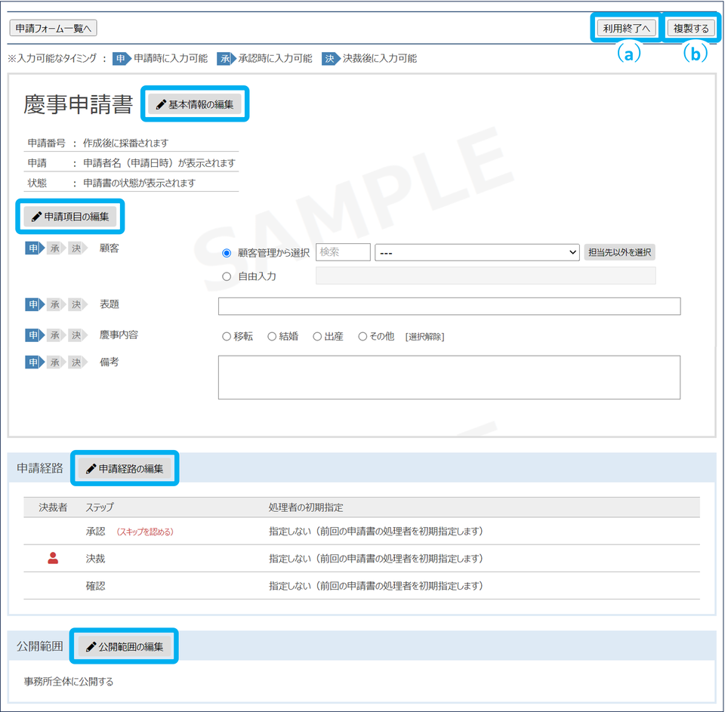Go back via 申請フォーム一覧へ button
Viewport: 728px width, 712px height.
tap(53, 28)
